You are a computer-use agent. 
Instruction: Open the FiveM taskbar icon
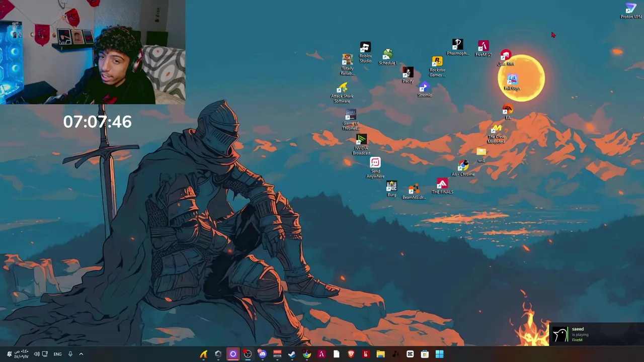click(321, 354)
